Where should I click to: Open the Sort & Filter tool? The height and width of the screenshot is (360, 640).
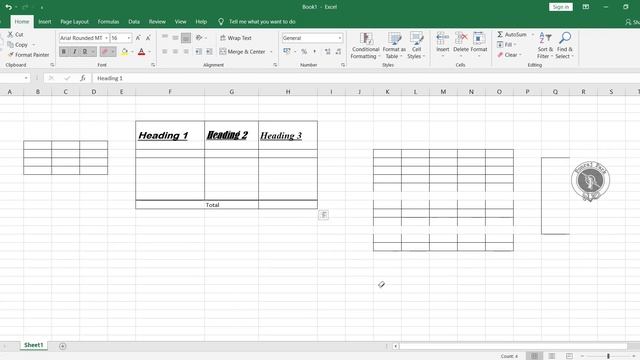pyautogui.click(x=545, y=45)
